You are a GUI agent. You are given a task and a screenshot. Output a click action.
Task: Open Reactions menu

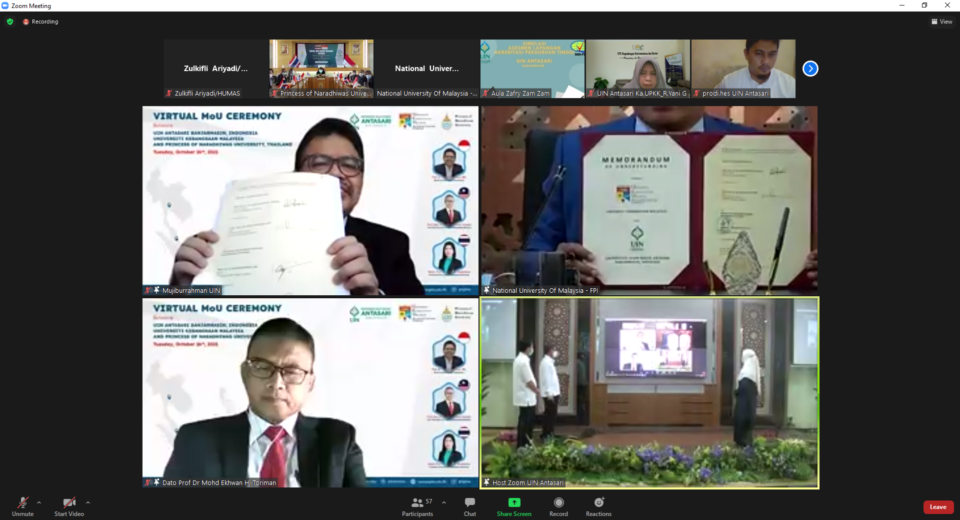(598, 506)
